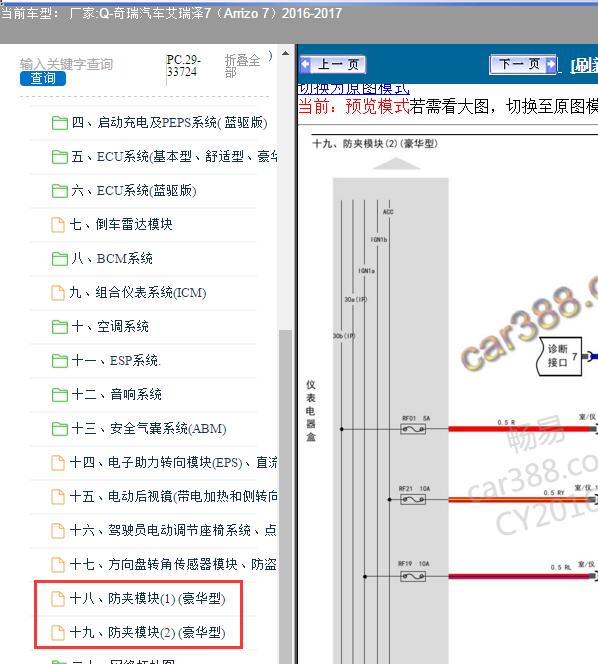Click the 诊断接口 connector in diagram
The height and width of the screenshot is (664, 598).
(x=560, y=356)
